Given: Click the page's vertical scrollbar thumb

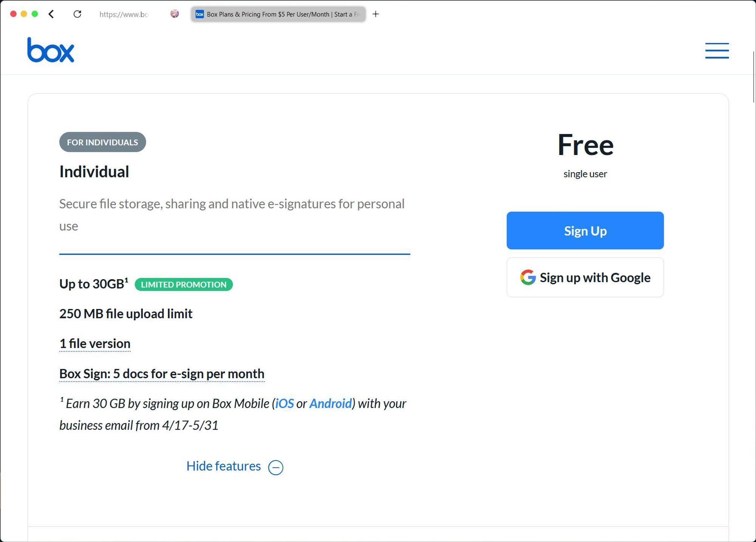Looking at the screenshot, I should pos(754,77).
